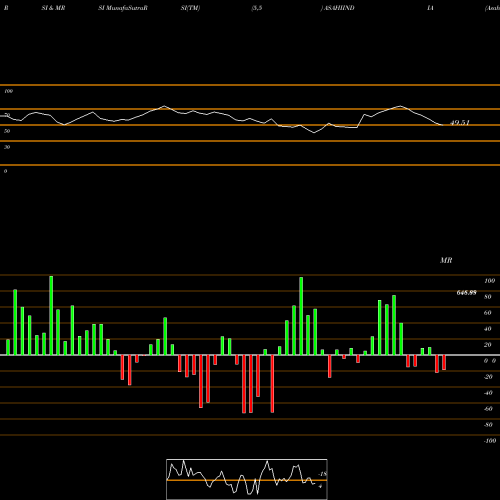Click the RSI axis label 30
Screen dimensions: 500x500
tap(7, 147)
